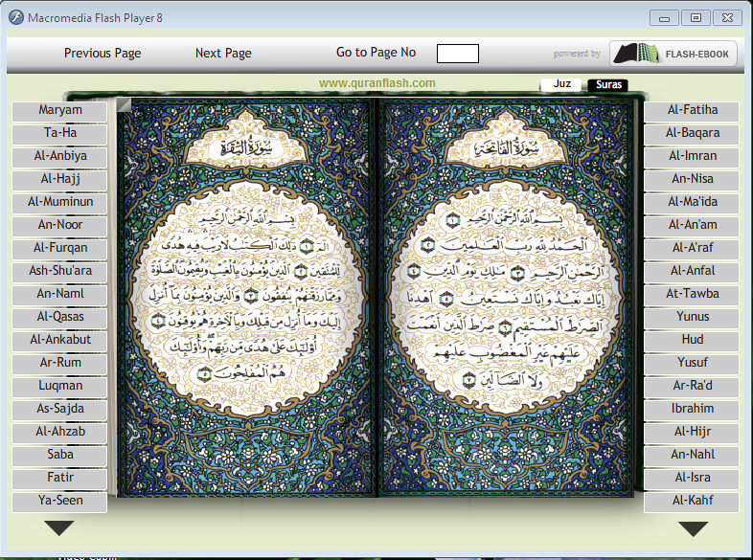Image resolution: width=753 pixels, height=560 pixels.
Task: Click the page curl corner on left page
Action: 124,105
